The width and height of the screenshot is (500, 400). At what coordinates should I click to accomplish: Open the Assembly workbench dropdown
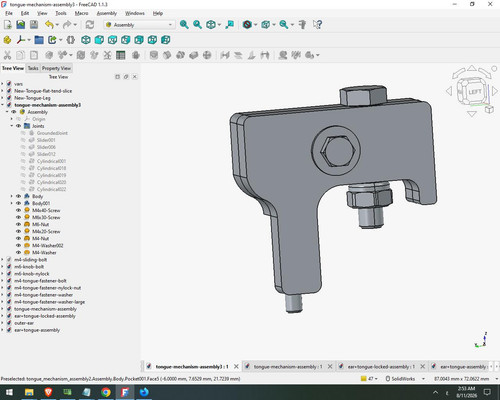[140, 25]
